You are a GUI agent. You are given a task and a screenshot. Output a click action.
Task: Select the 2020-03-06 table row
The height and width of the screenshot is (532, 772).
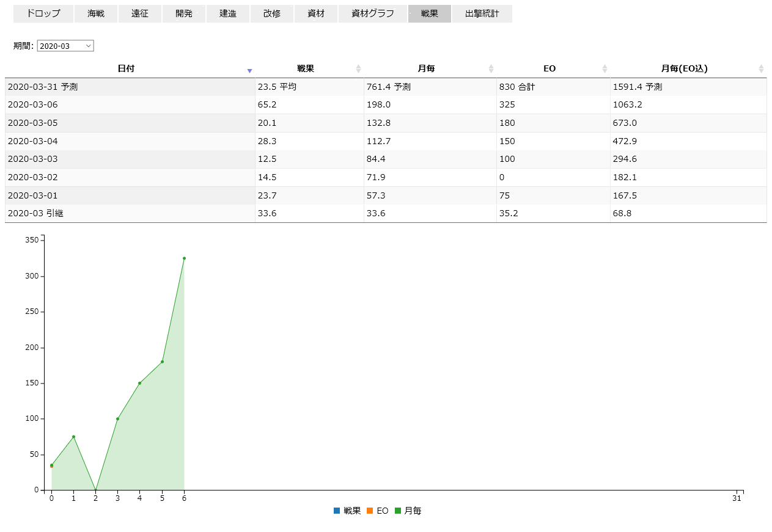130,104
